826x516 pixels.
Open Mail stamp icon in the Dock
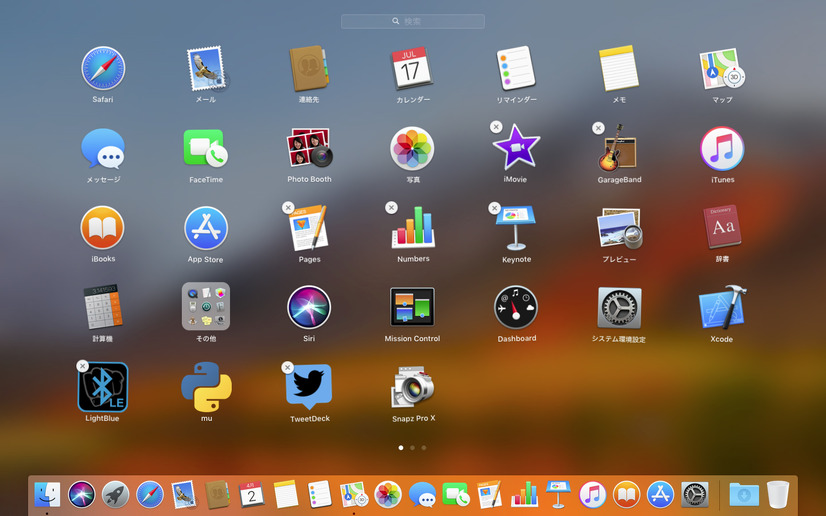[x=184, y=494]
